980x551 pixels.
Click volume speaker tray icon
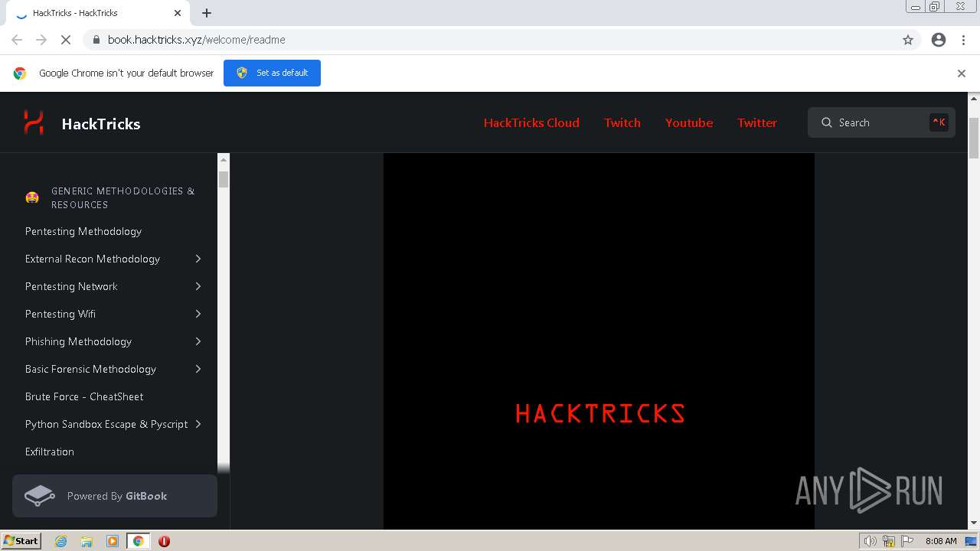point(870,541)
